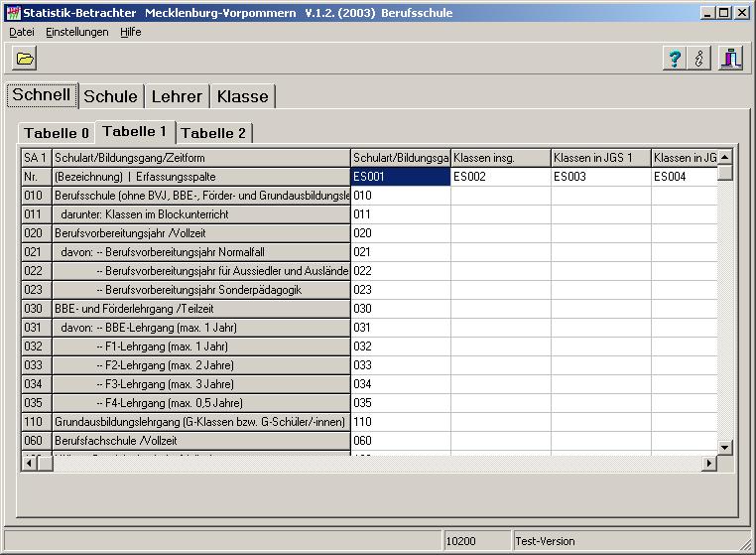The image size is (756, 555).
Task: Click the open folder toolbar icon
Action: pos(25,59)
